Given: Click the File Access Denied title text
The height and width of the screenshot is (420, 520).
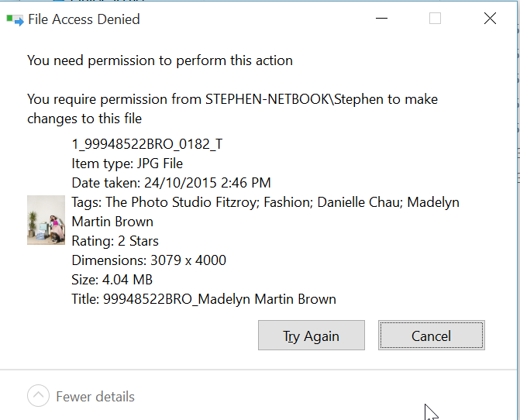Looking at the screenshot, I should pos(84,19).
